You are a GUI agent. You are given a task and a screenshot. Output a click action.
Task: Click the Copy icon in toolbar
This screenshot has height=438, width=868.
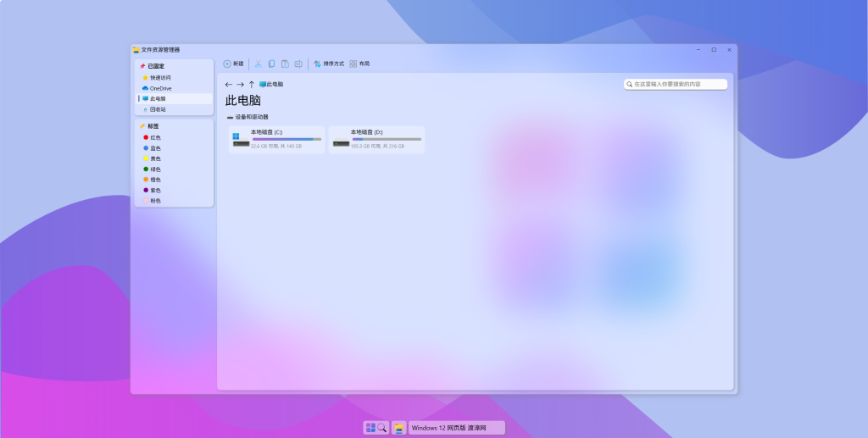pyautogui.click(x=271, y=64)
